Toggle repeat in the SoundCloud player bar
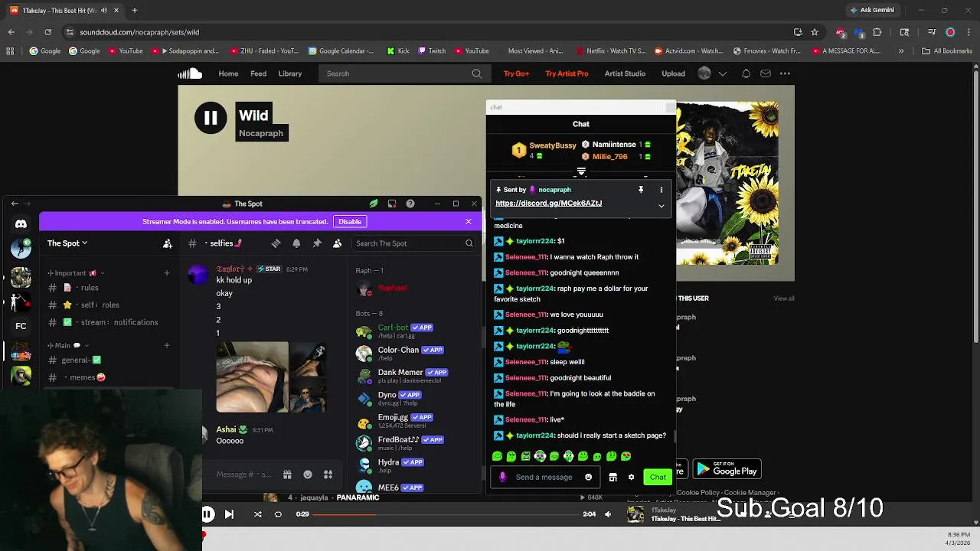Viewport: 980px width, 551px height. 278,514
